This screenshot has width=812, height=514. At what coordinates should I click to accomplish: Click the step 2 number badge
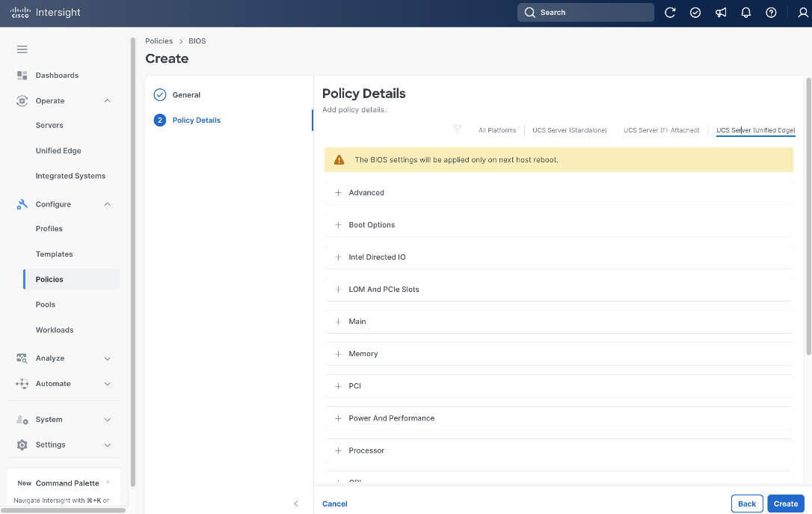click(x=160, y=120)
